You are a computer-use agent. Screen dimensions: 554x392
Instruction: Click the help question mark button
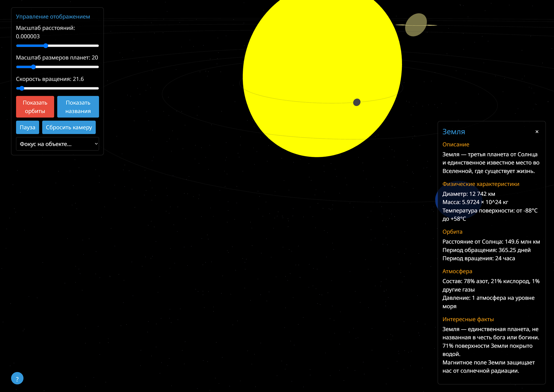point(17,378)
